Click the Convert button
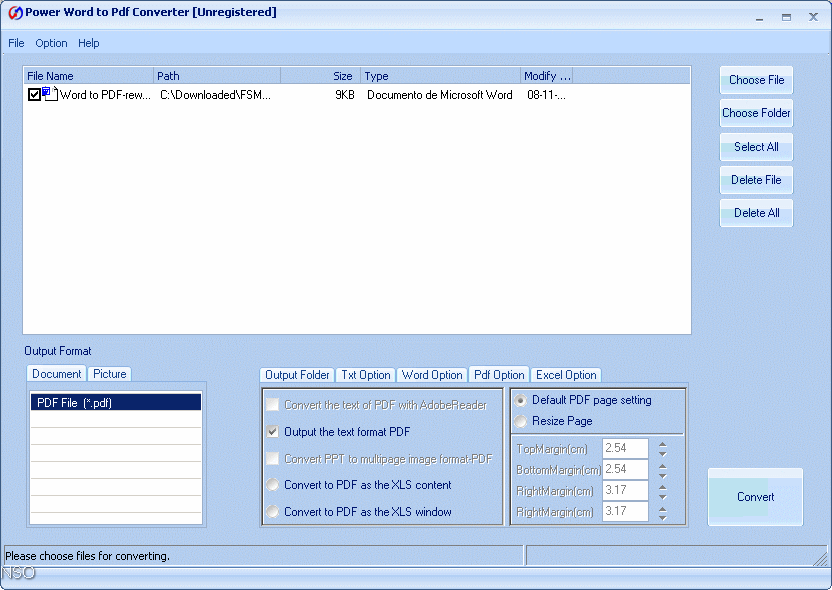 tap(755, 497)
